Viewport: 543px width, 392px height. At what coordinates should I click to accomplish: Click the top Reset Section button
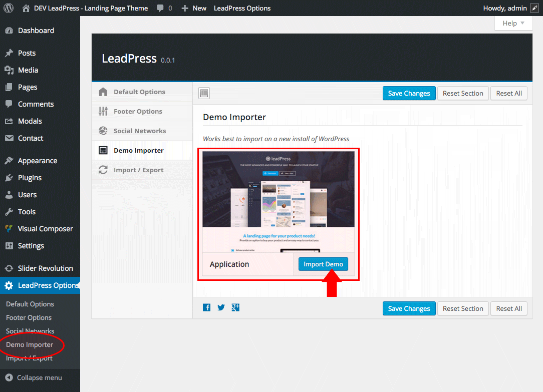coord(463,94)
